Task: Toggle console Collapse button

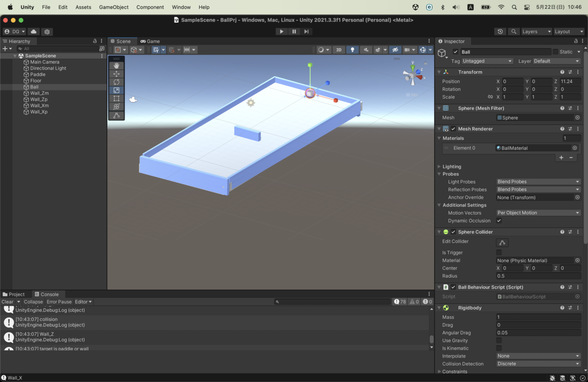Action: 33,302
